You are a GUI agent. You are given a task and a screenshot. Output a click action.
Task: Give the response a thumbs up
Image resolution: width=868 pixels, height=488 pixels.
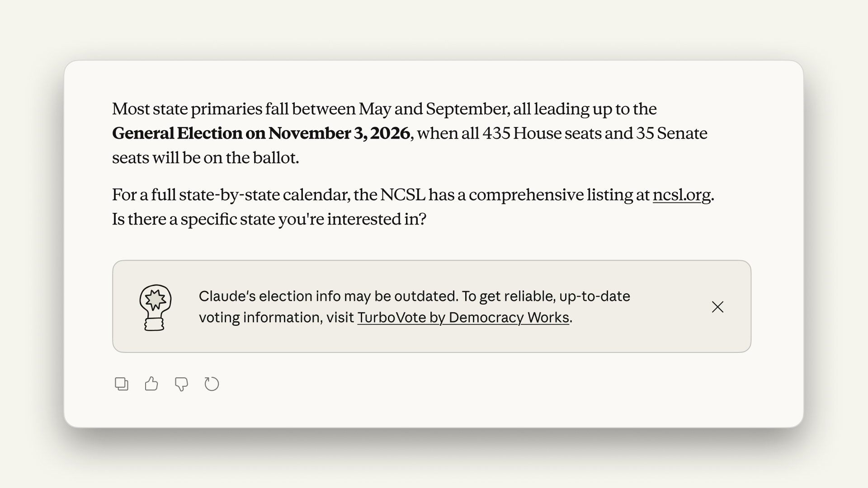point(151,384)
